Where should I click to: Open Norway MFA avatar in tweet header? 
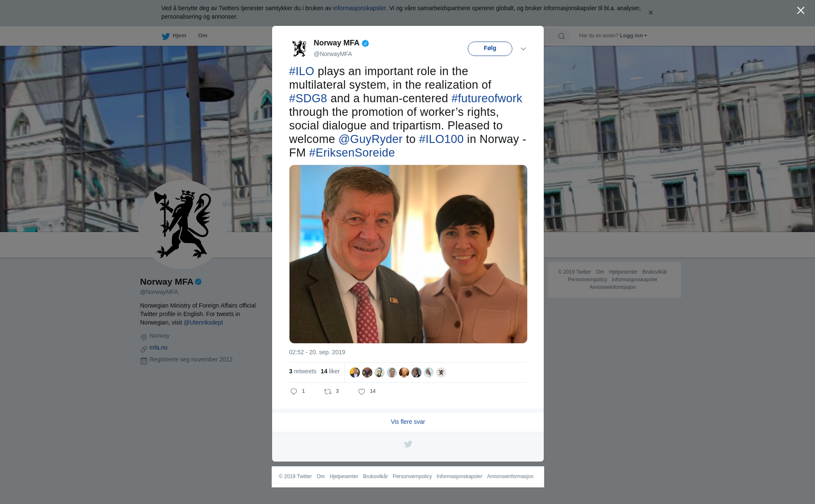pos(299,48)
